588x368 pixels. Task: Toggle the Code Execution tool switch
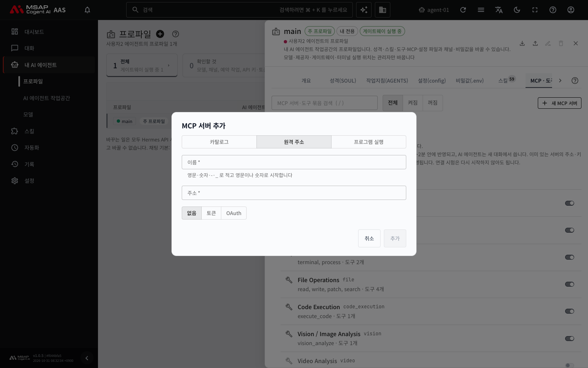(x=570, y=311)
